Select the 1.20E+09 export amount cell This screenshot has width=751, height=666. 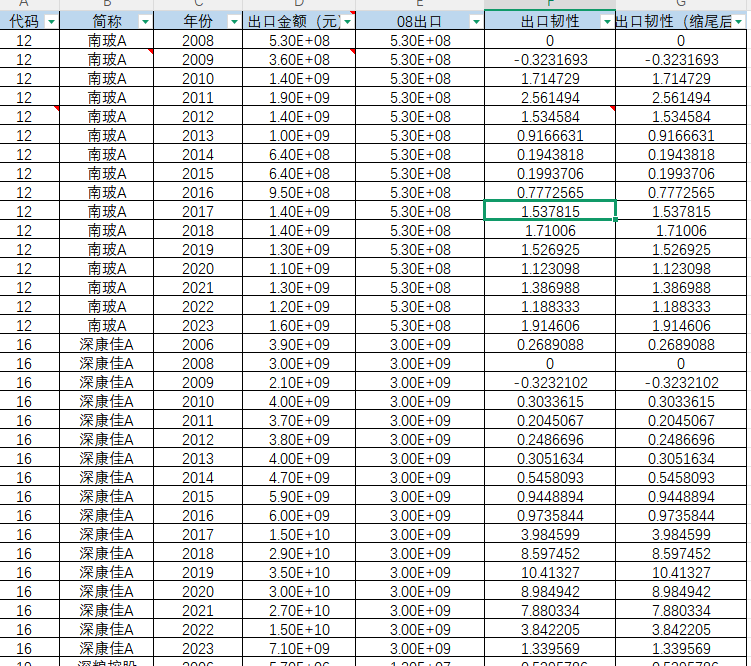point(299,306)
